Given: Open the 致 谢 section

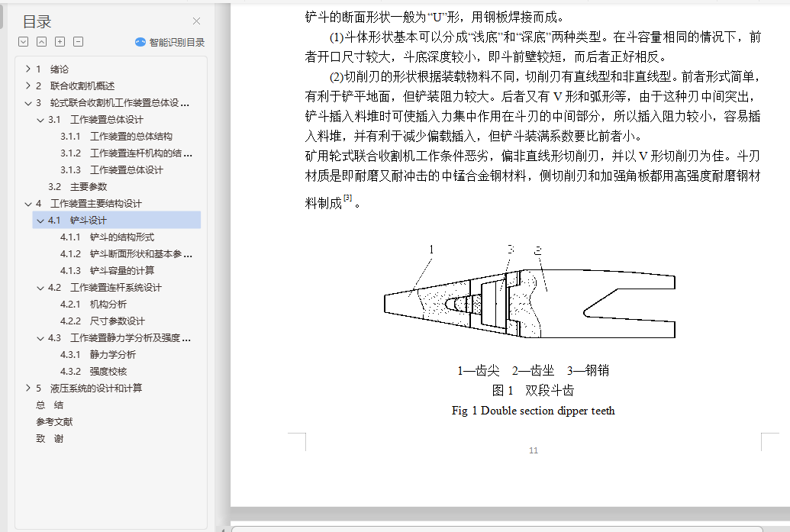Looking at the screenshot, I should (x=50, y=439).
